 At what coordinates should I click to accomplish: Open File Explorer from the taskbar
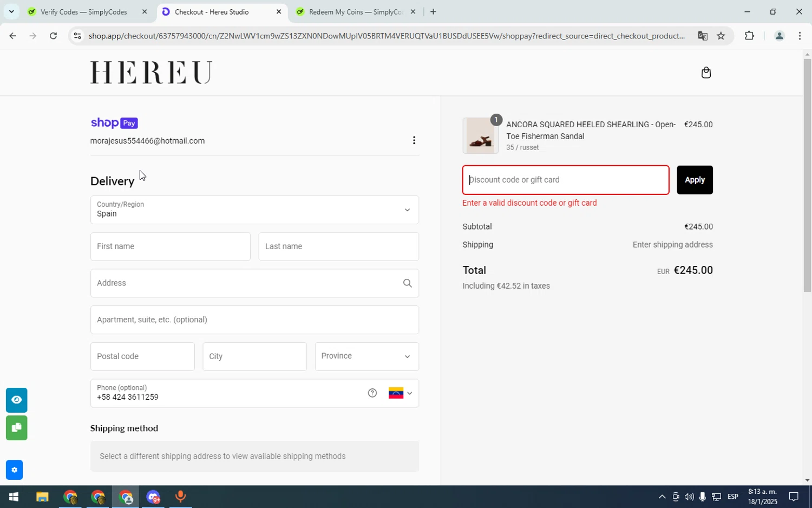pyautogui.click(x=42, y=497)
